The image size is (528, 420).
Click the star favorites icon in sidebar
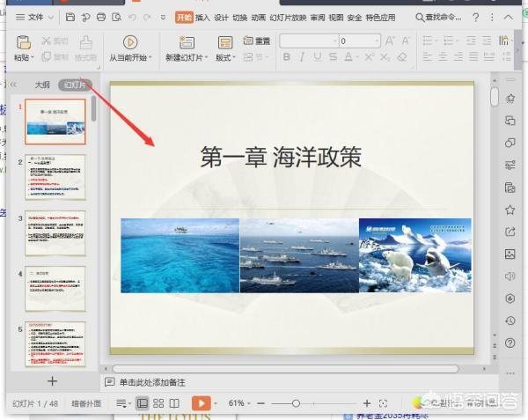(510, 210)
